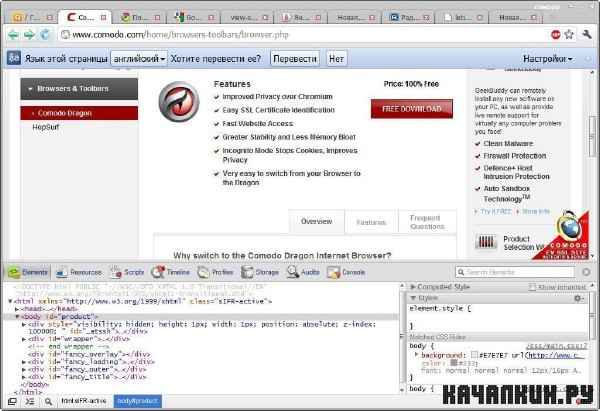Image resolution: width=600 pixels, height=411 pixels.
Task: Select the html.sIFR-active breadcrumb
Action: [84, 401]
